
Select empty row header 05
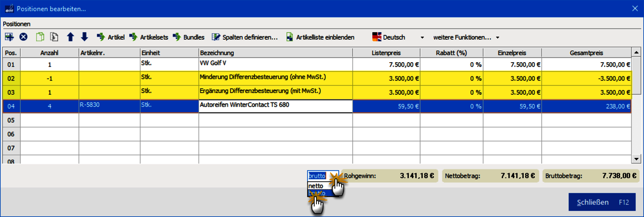coord(11,120)
